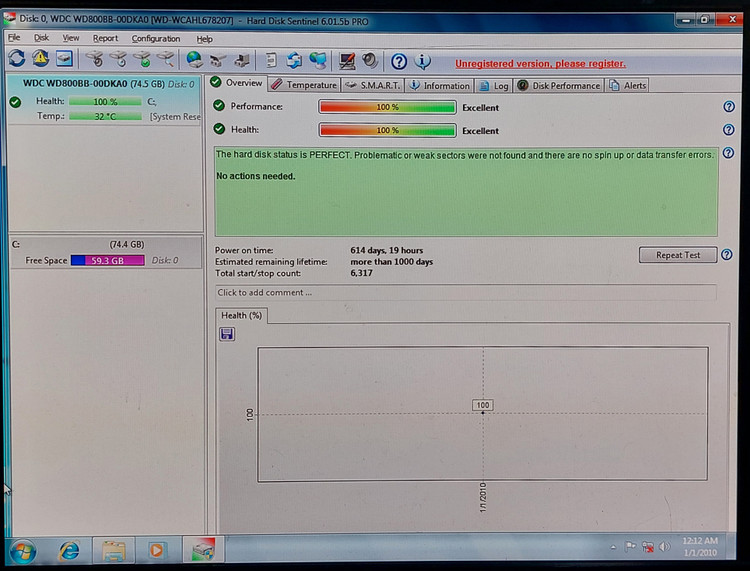This screenshot has height=571, width=750.
Task: Click Hard Disk Sentinel taskbar button
Action: (203, 549)
